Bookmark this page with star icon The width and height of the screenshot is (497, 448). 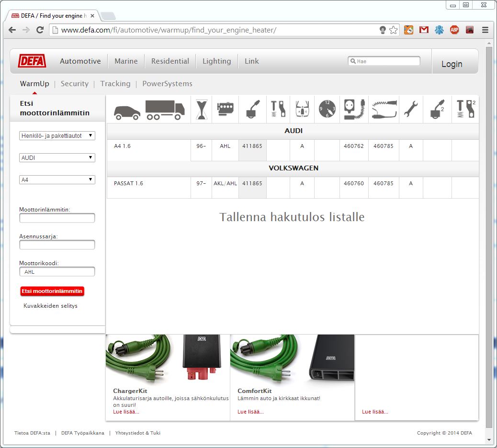click(x=393, y=30)
